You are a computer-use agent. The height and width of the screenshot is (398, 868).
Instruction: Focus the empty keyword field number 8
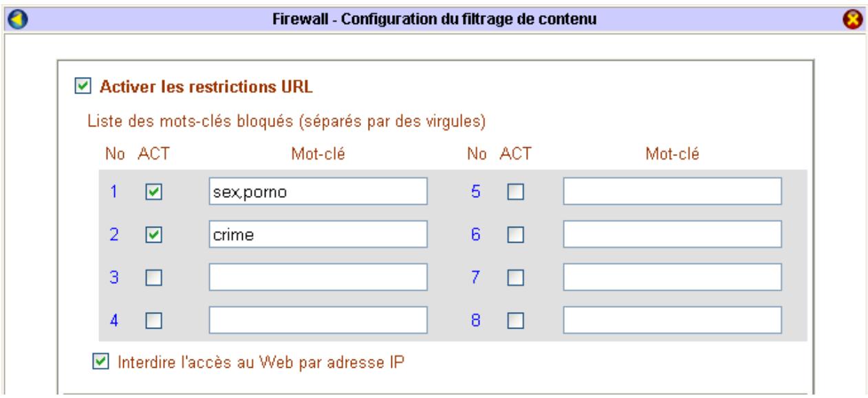[672, 320]
